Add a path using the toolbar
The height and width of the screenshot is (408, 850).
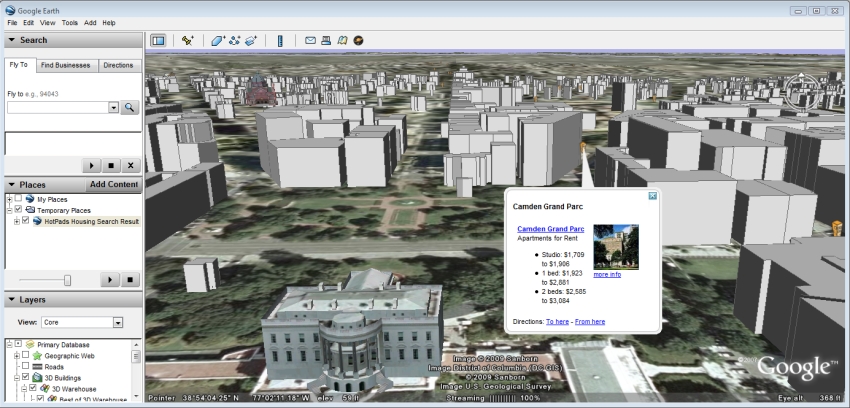click(234, 40)
